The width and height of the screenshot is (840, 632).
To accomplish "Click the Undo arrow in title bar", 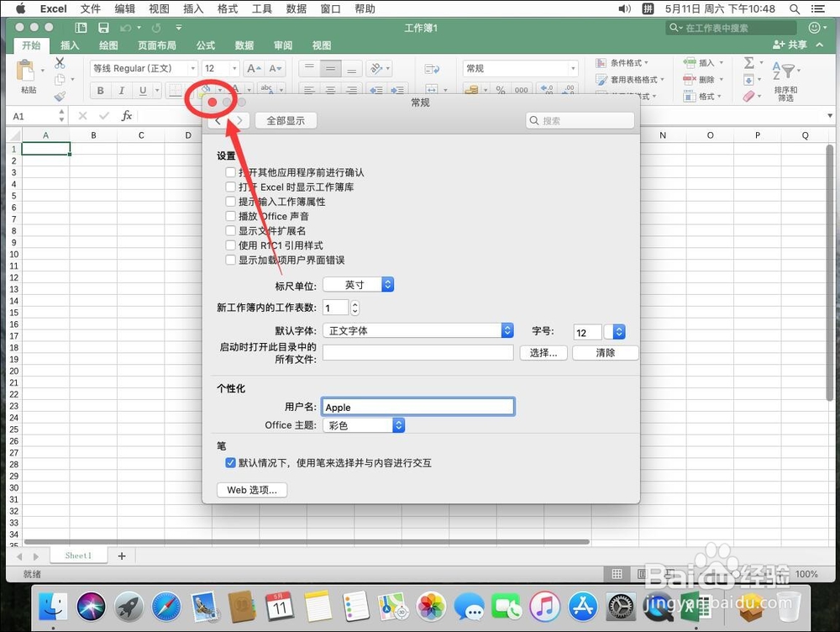I will coord(125,28).
